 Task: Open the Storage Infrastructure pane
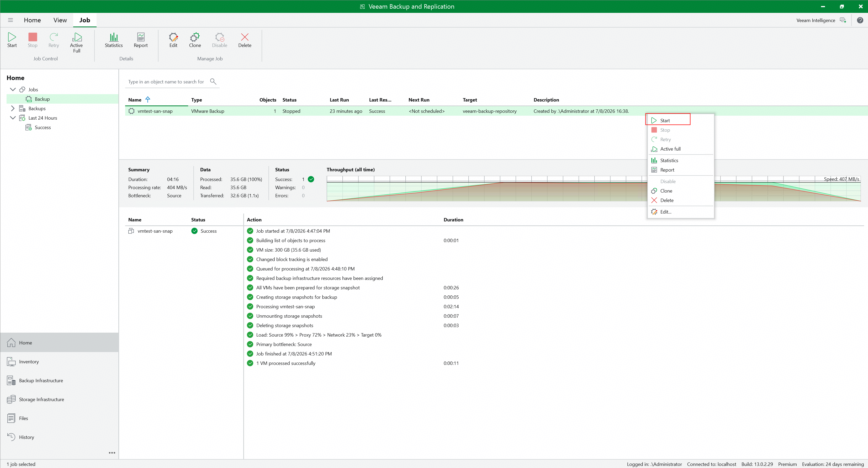59,399
